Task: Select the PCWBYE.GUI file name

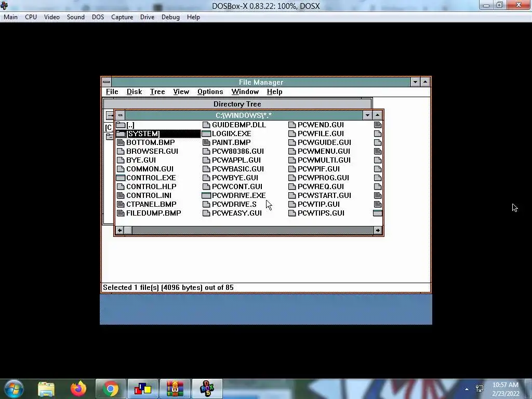Action: 235,178
